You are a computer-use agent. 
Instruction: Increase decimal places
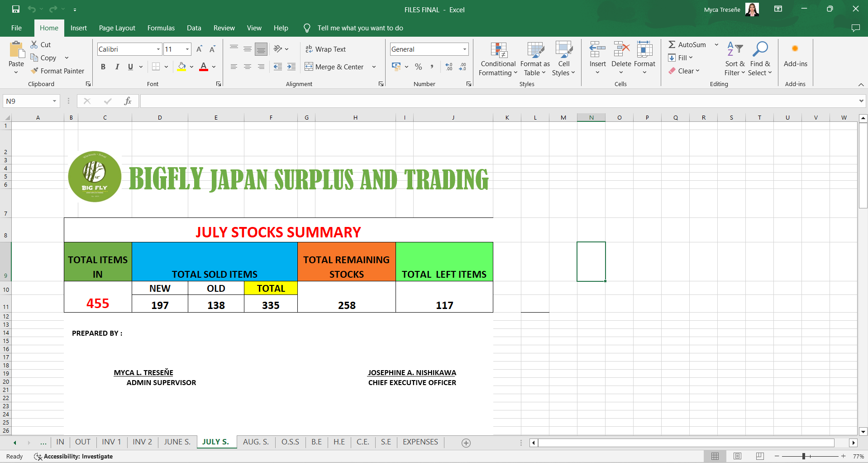tap(449, 67)
